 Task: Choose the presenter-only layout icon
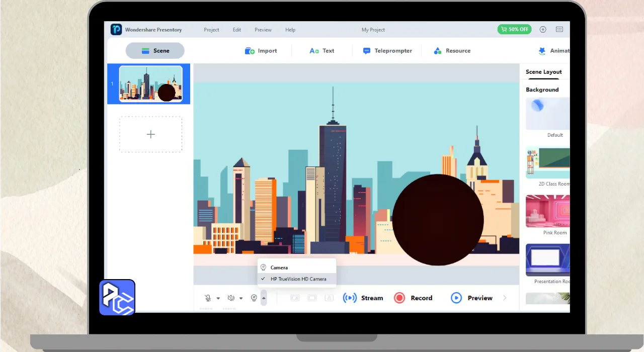329,298
